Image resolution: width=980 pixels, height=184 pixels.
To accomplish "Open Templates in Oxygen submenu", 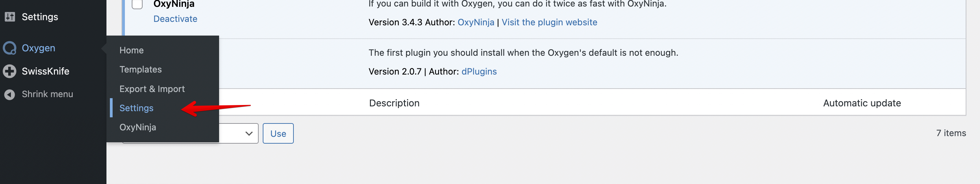I will (x=140, y=70).
